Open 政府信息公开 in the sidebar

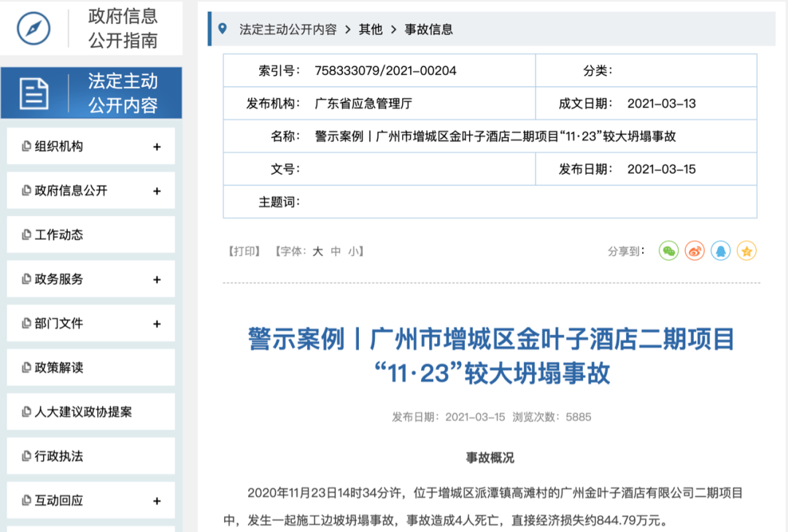pyautogui.click(x=91, y=190)
